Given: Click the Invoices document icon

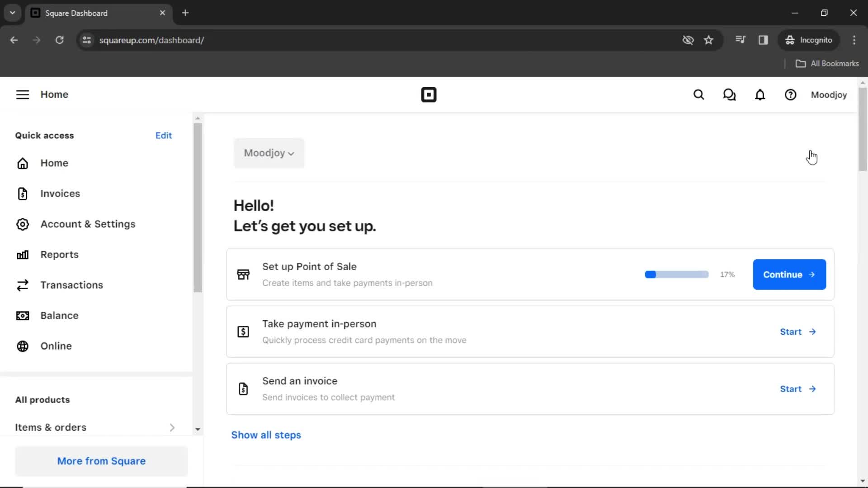Looking at the screenshot, I should coord(23,193).
